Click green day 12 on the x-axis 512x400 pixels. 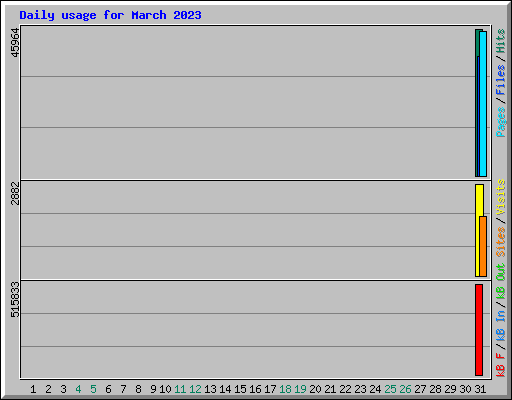(195, 389)
